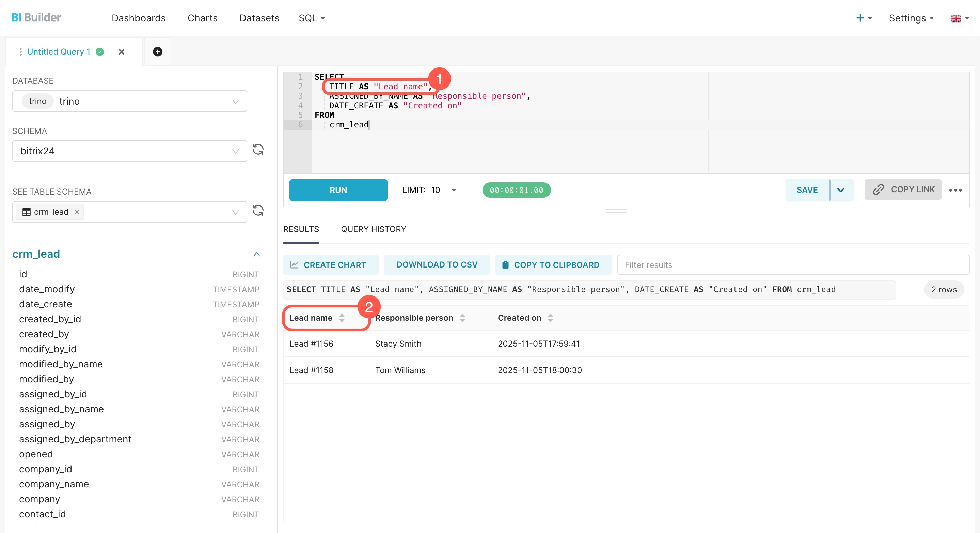Image resolution: width=980 pixels, height=533 pixels.
Task: Close the Untitled Query 1 tab
Action: (x=121, y=51)
